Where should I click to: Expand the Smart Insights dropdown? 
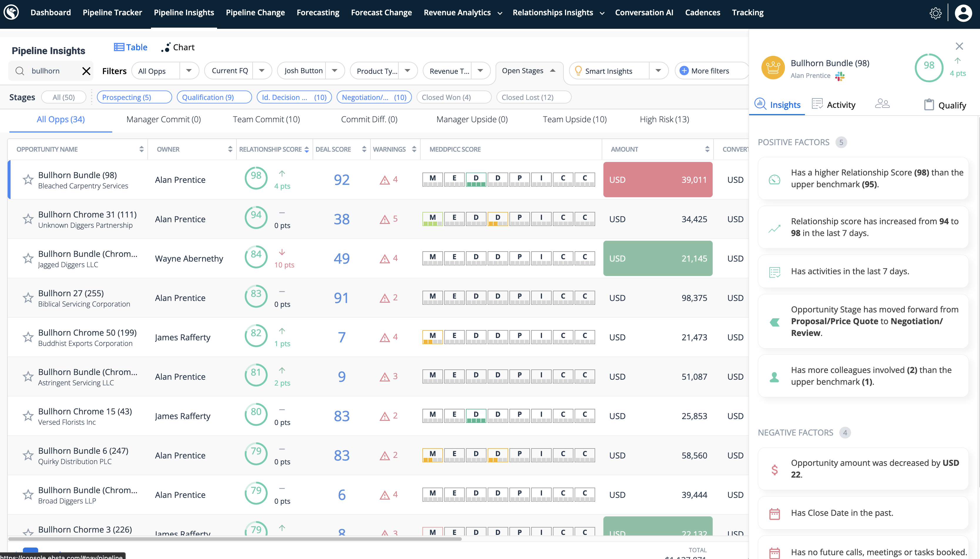pos(658,71)
